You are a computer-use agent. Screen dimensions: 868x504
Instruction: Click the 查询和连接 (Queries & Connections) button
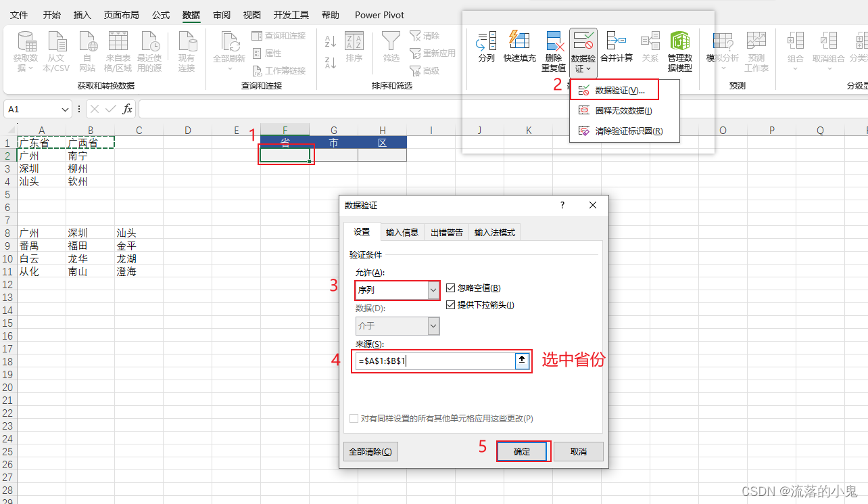[279, 36]
